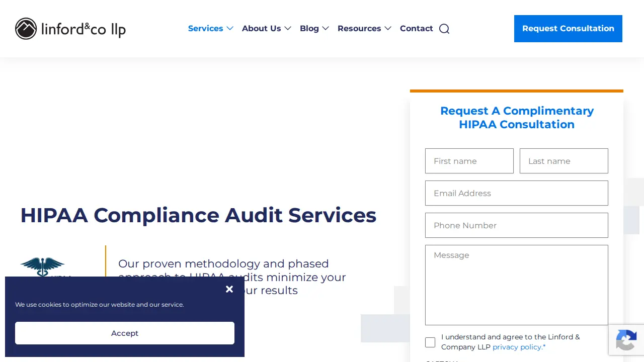
Task: Open the site search magnifier icon
Action: 444,29
